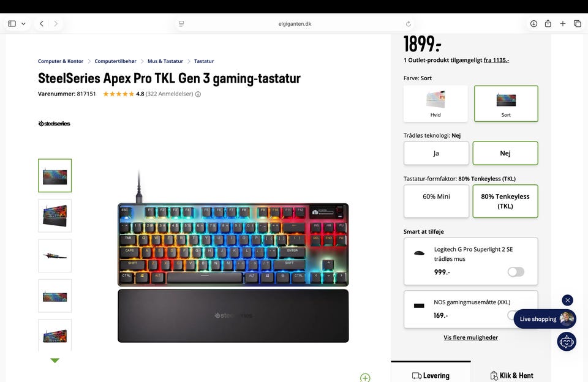Open the chatbot assistant icon

[566, 342]
